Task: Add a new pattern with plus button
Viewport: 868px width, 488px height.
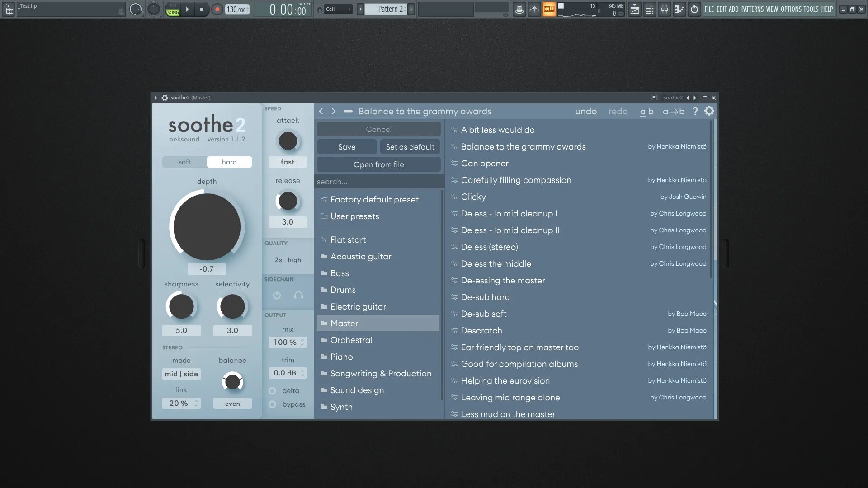Action: pos(411,9)
